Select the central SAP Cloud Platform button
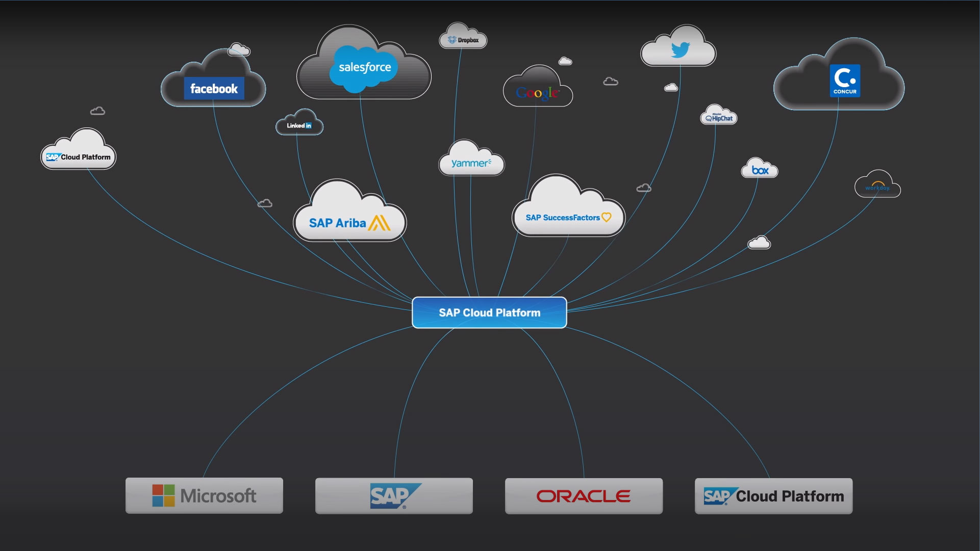Image resolution: width=980 pixels, height=551 pixels. [489, 312]
